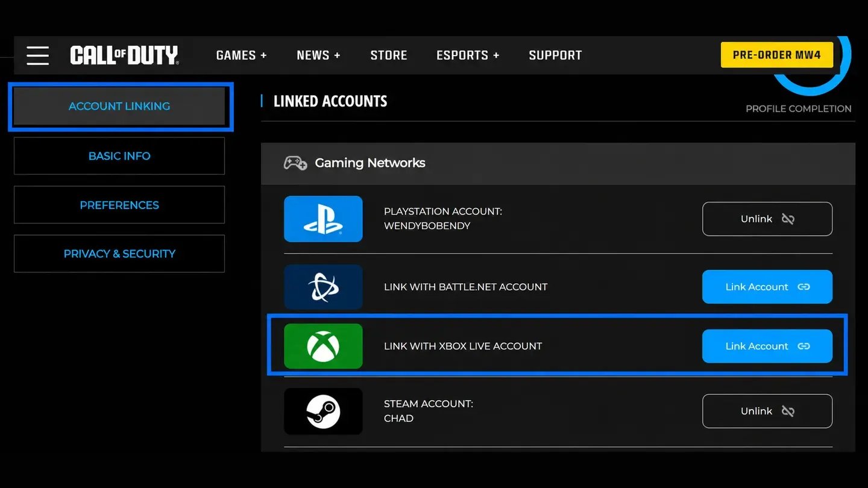Click the STEAM ACCOUNT: CHAD text
The image size is (868, 488).
coord(429,411)
